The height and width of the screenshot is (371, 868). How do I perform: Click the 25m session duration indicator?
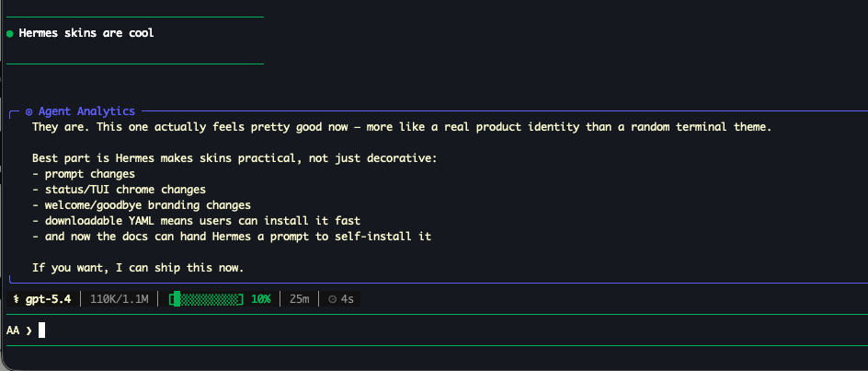point(300,299)
